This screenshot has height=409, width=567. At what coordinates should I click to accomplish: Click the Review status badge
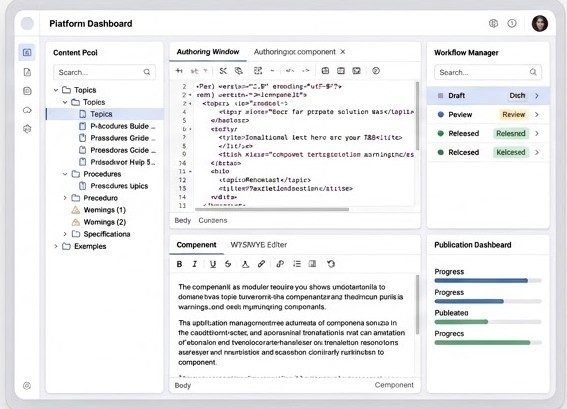pos(513,115)
